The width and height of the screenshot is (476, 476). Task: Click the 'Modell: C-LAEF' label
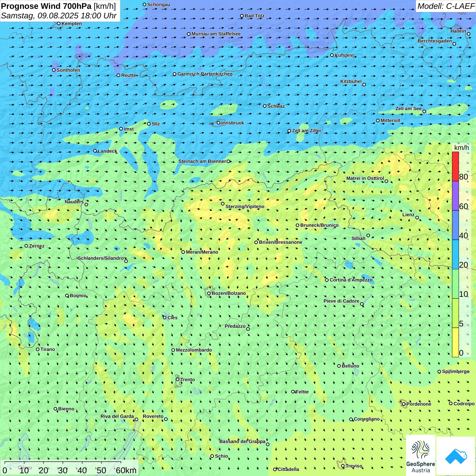point(446,6)
